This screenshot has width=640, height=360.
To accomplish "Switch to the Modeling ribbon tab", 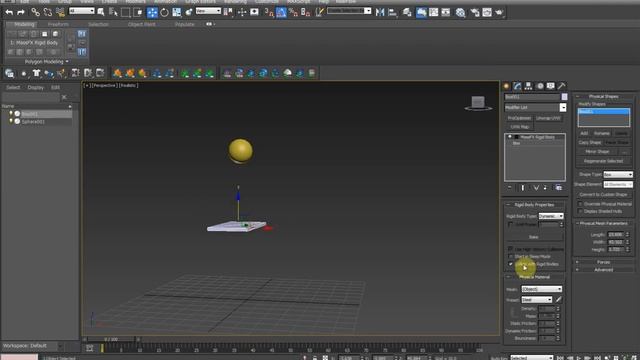I will [x=24, y=24].
